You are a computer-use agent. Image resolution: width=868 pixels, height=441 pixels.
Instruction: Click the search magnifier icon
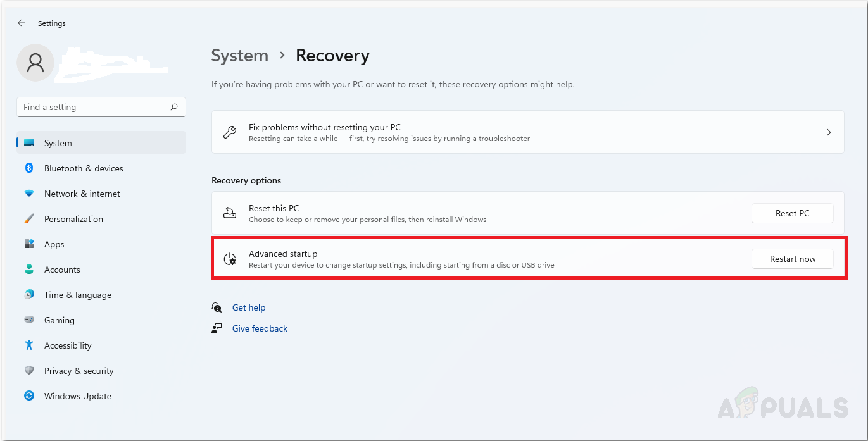coord(174,107)
